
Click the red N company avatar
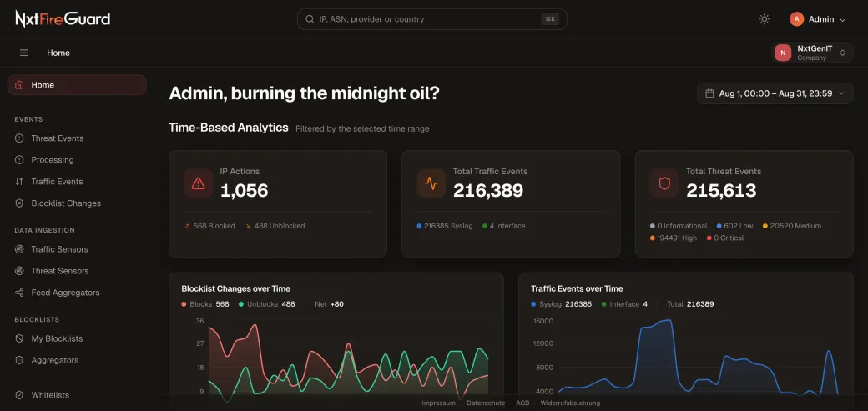pyautogui.click(x=783, y=53)
